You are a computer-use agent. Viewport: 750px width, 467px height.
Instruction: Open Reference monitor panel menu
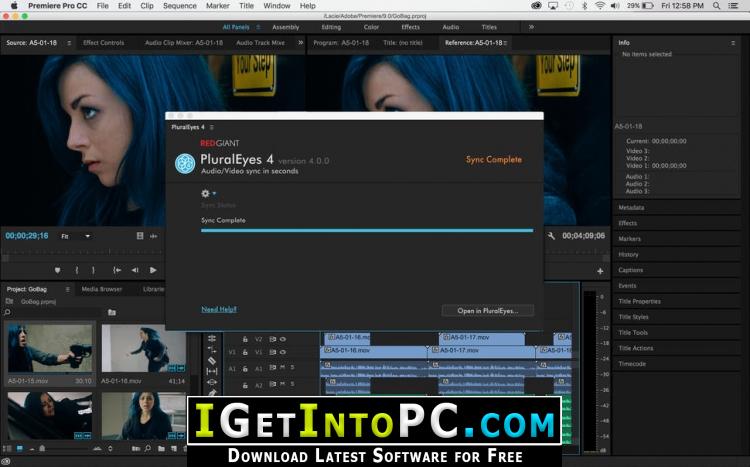coord(505,43)
